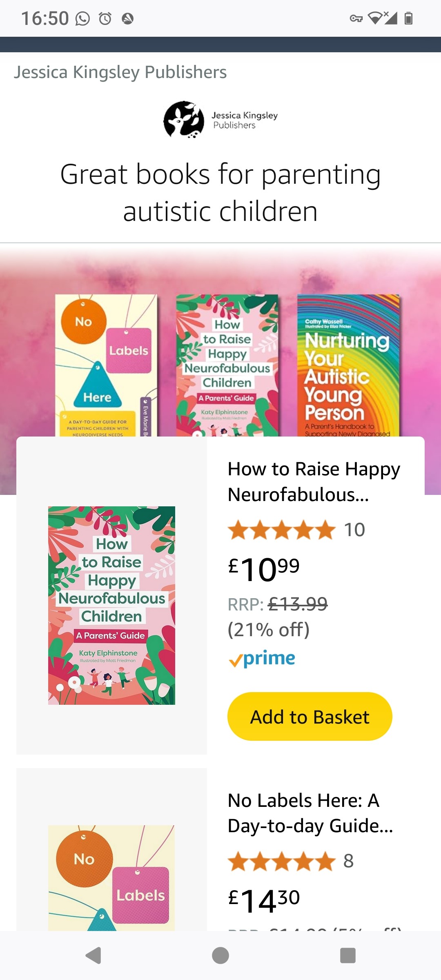View the star rating with 8 reviews

(291, 861)
